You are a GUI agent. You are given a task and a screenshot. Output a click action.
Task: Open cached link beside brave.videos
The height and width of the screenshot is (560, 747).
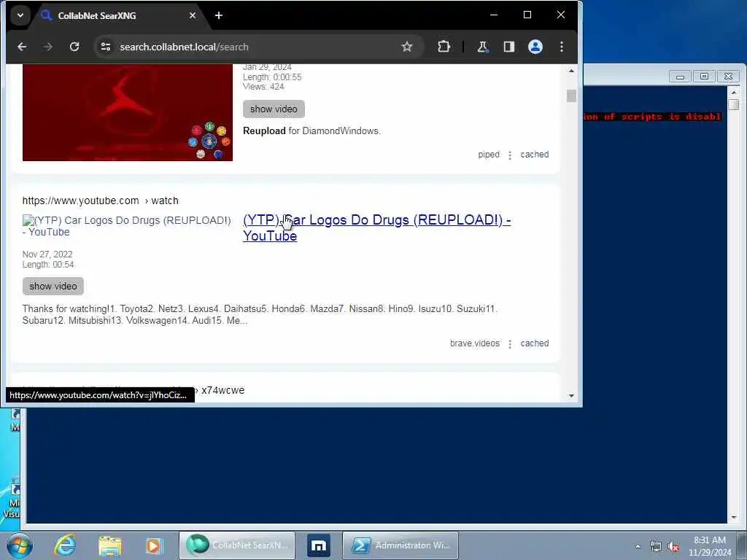(535, 343)
